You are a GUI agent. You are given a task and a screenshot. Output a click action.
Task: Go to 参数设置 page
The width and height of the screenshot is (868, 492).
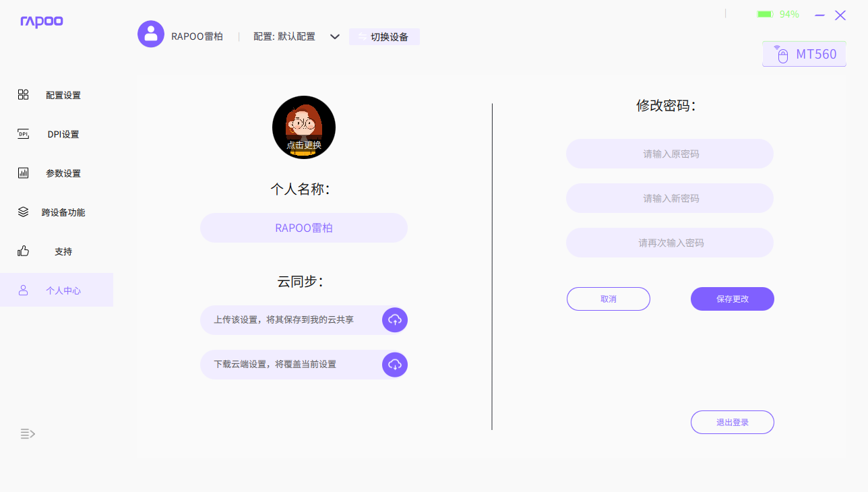[x=63, y=173]
